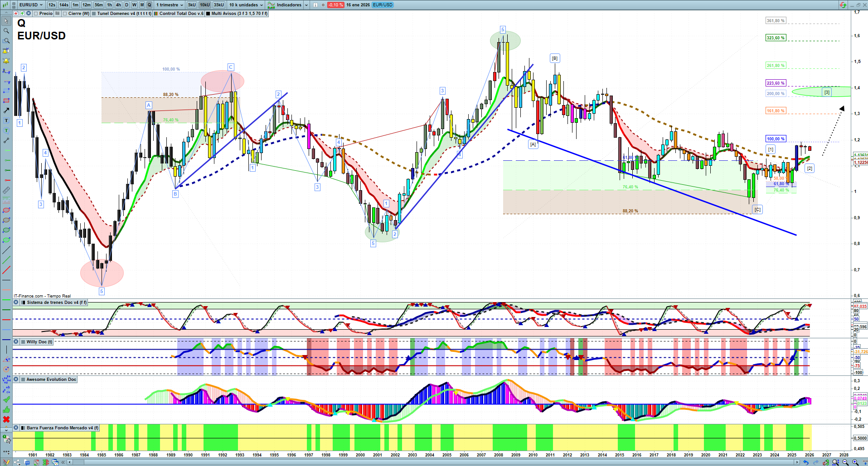This screenshot has height=466, width=868.
Task: Select the Q quarterly timeframe
Action: point(149,5)
